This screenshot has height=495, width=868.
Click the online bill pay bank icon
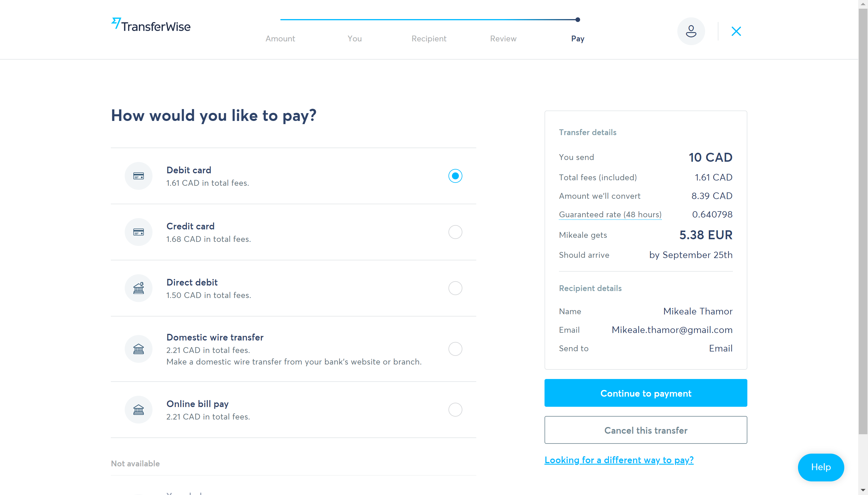click(x=138, y=410)
